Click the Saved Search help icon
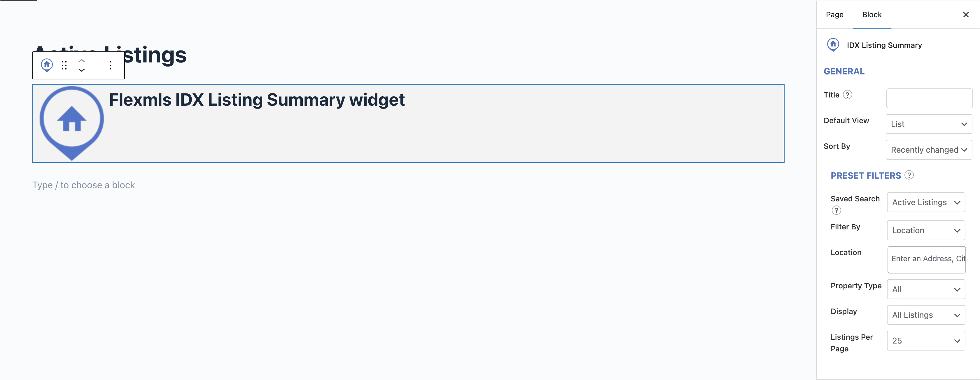Image resolution: width=980 pixels, height=380 pixels. 836,210
